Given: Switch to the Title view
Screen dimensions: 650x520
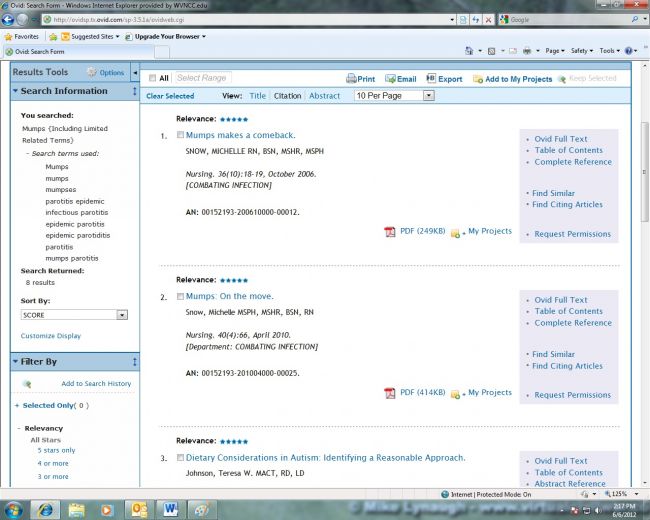Looking at the screenshot, I should click(x=257, y=96).
